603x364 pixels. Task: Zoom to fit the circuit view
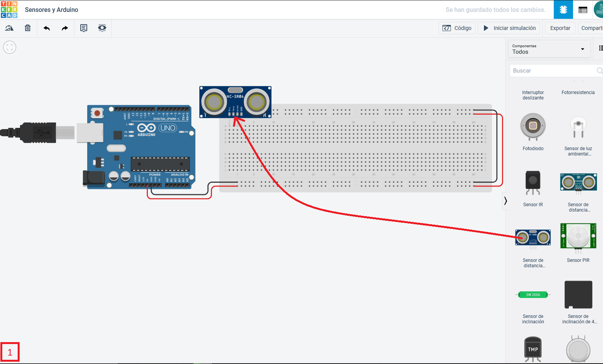click(10, 47)
